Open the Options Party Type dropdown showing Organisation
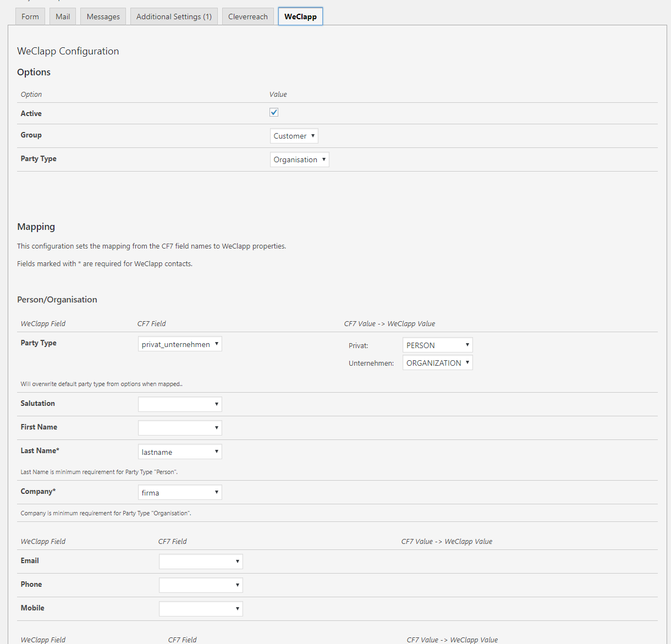 [x=300, y=159]
